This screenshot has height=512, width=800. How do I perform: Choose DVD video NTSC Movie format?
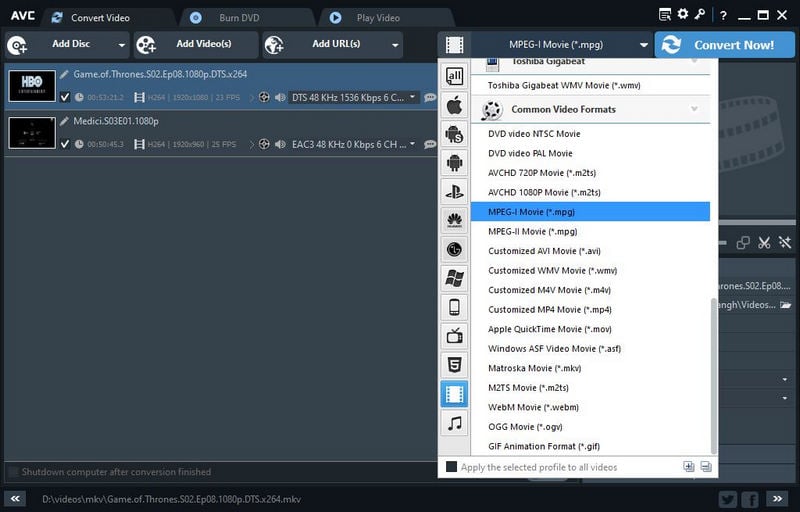[x=590, y=134]
